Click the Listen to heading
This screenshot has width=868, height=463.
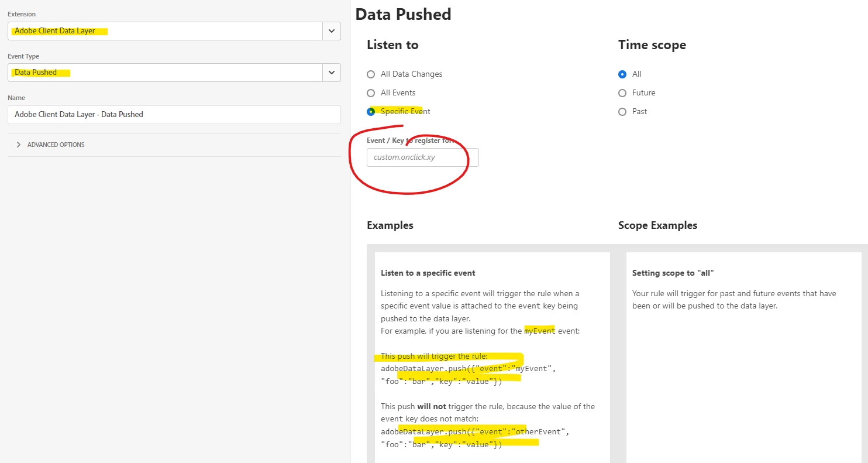392,45
